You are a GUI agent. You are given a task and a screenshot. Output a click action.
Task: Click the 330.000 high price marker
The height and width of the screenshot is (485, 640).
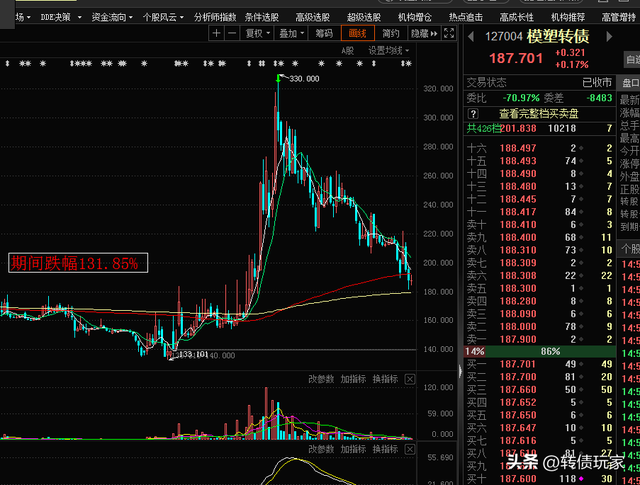pos(304,79)
